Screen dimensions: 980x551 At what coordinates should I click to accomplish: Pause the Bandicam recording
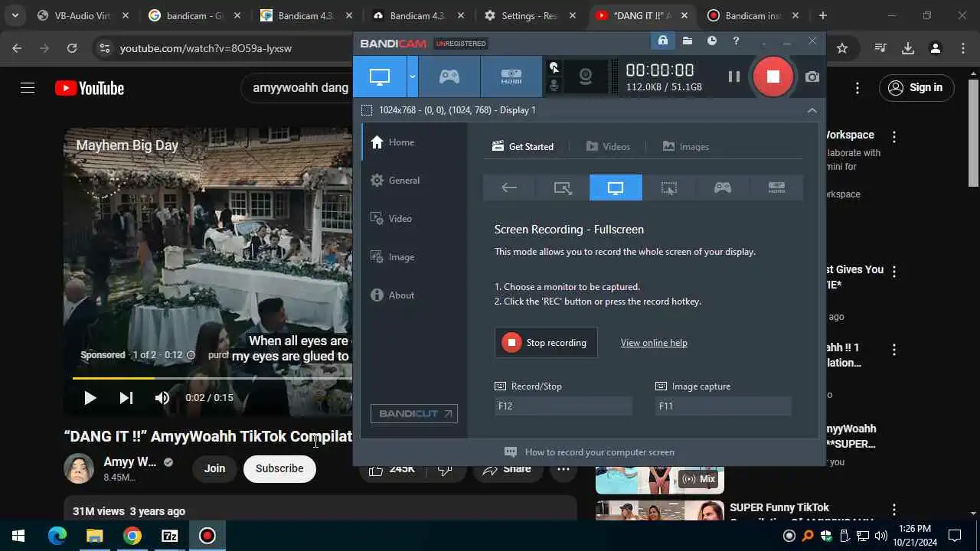[x=733, y=77]
